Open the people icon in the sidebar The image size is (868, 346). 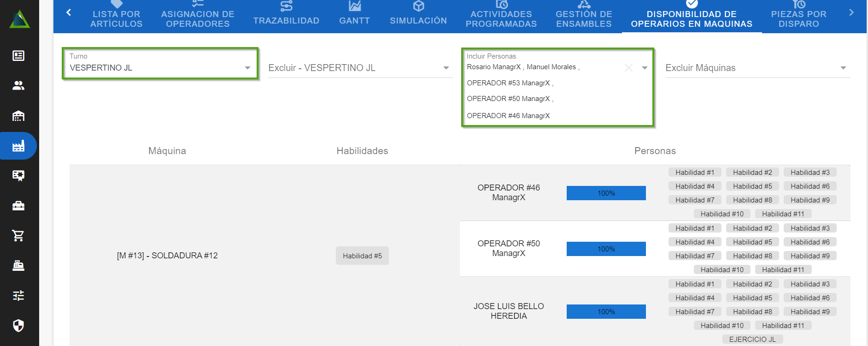[x=18, y=86]
